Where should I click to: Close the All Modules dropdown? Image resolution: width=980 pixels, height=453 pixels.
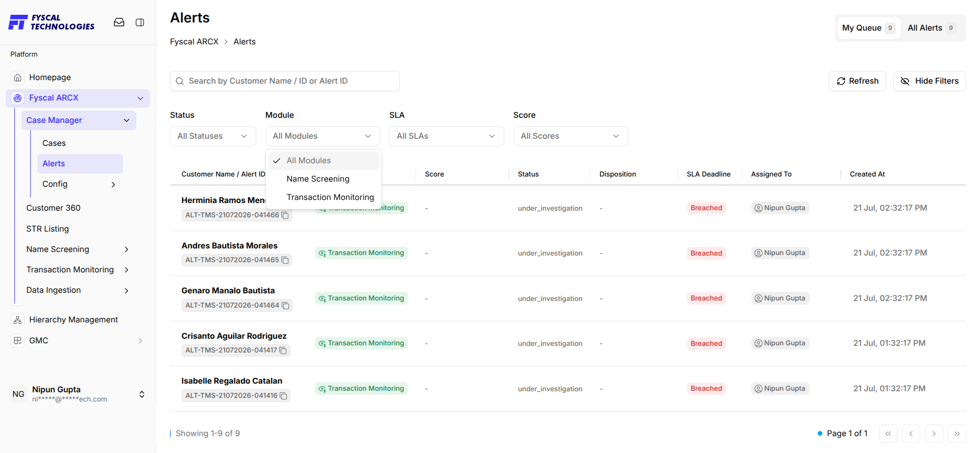323,136
